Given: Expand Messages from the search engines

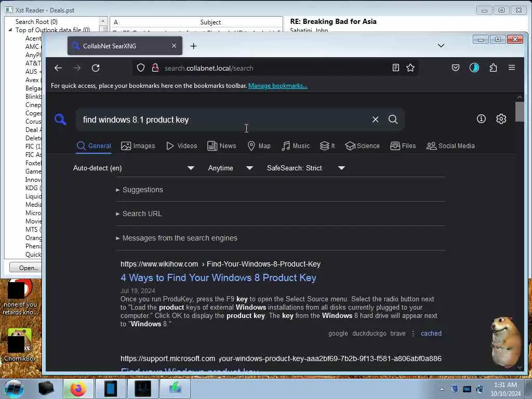Looking at the screenshot, I should [x=177, y=238].
